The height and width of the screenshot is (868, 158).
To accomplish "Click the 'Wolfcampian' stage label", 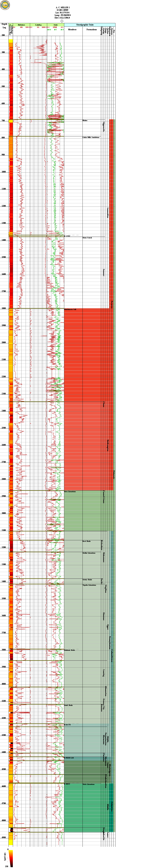I will (x=108, y=445).
